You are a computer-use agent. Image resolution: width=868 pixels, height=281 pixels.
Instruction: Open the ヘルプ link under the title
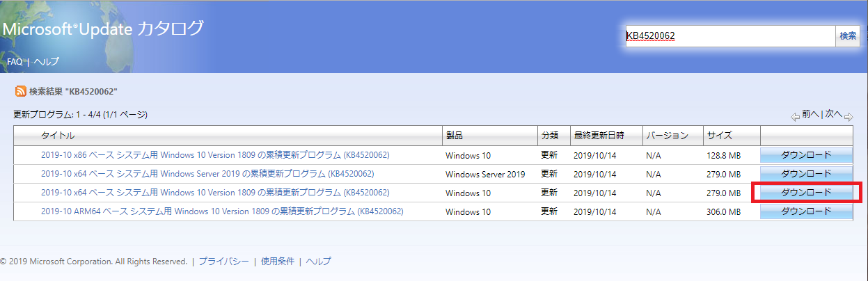[x=47, y=62]
